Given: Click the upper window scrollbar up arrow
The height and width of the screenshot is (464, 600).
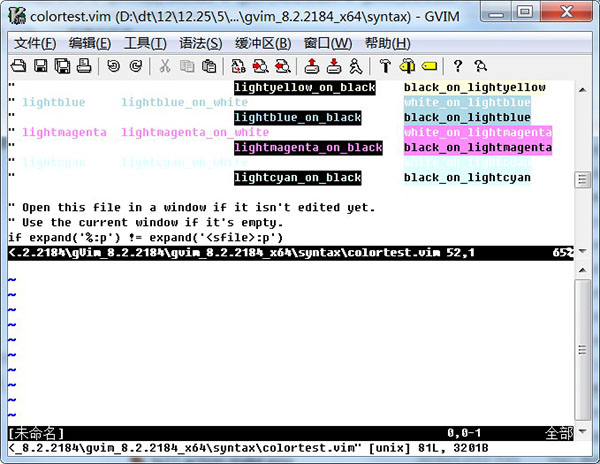Looking at the screenshot, I should pos(582,90).
